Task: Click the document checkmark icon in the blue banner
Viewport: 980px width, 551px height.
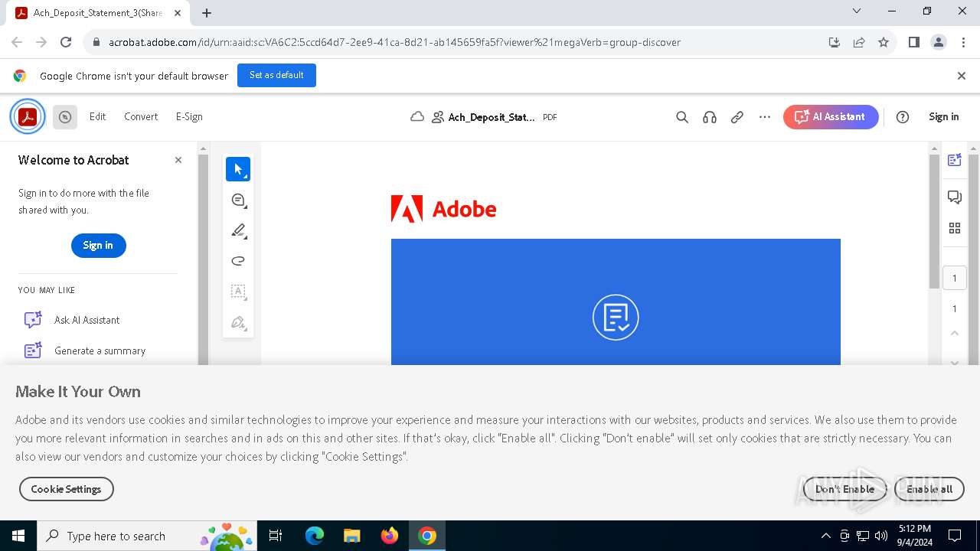Action: 616,317
